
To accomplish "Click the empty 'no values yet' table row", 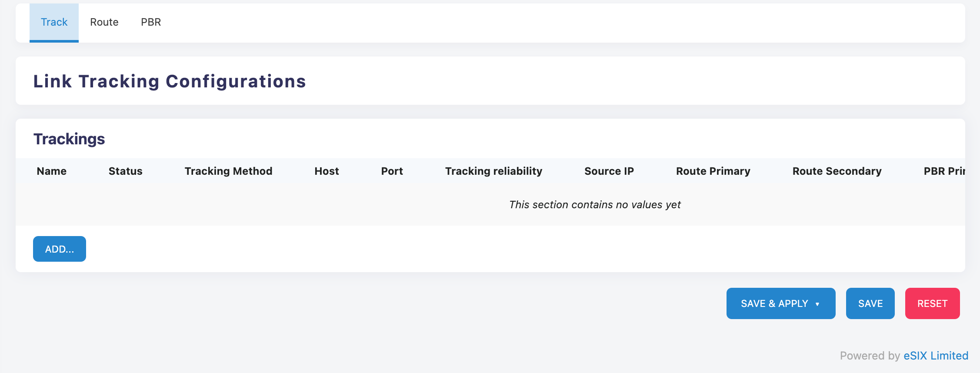I will click(x=594, y=205).
